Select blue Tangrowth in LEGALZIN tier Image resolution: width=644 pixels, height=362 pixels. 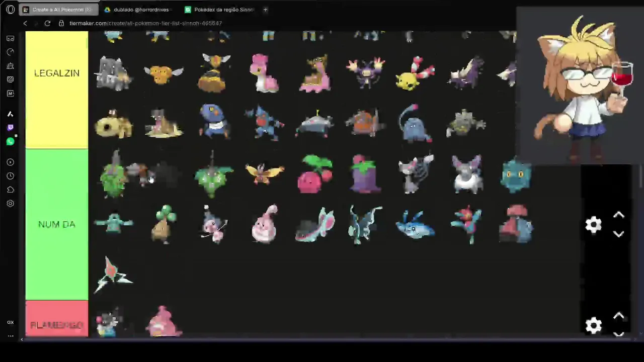pos(416,124)
